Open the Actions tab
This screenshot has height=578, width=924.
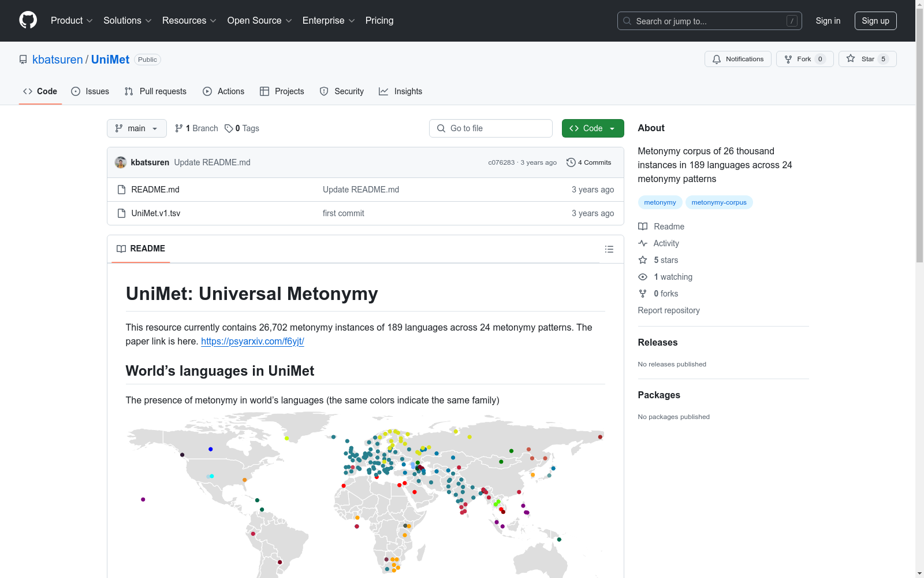223,91
